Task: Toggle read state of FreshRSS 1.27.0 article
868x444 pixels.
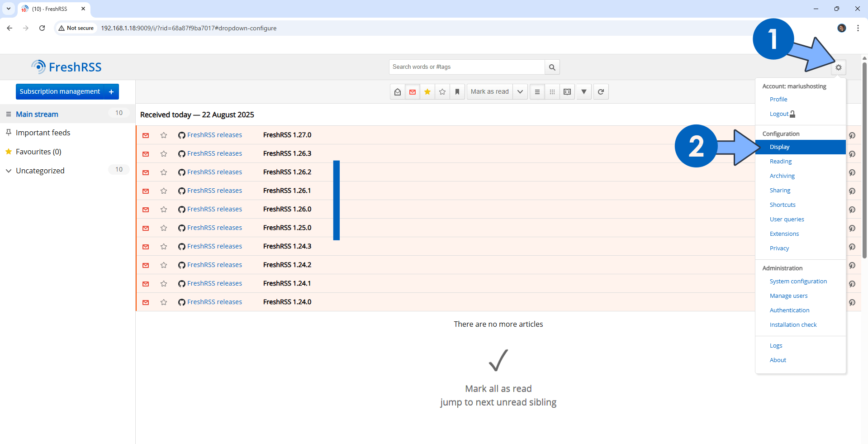Action: (146, 135)
